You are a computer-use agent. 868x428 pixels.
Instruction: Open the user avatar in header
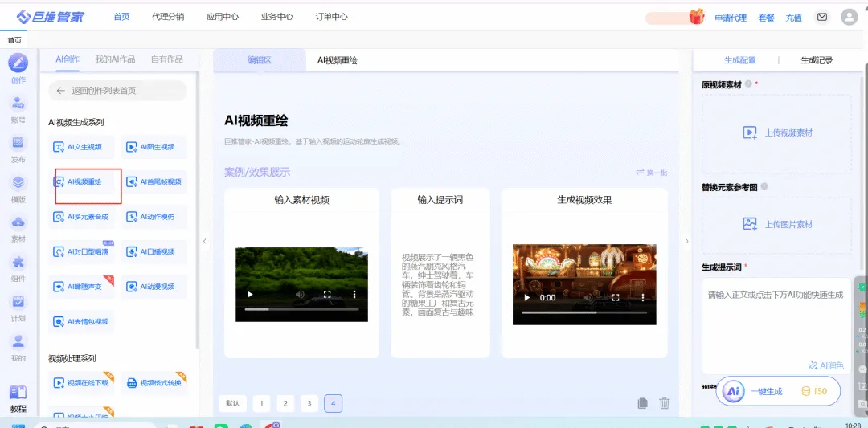pyautogui.click(x=849, y=17)
